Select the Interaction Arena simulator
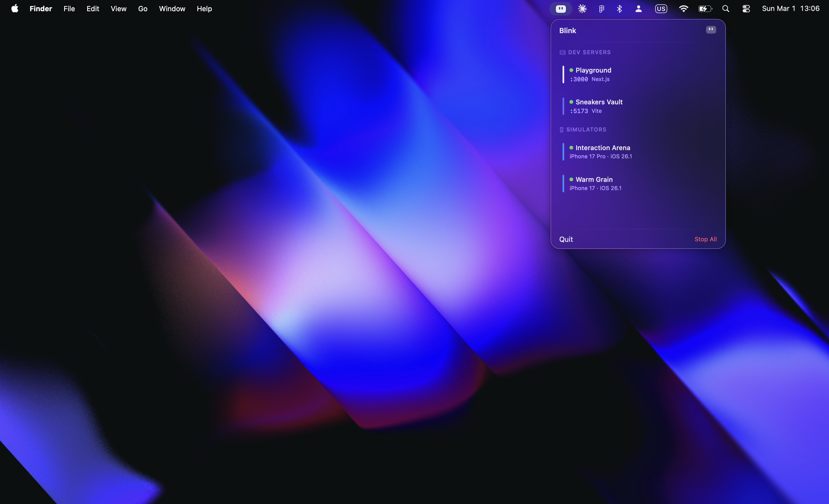Screen dimensions: 829x504 click(x=603, y=152)
